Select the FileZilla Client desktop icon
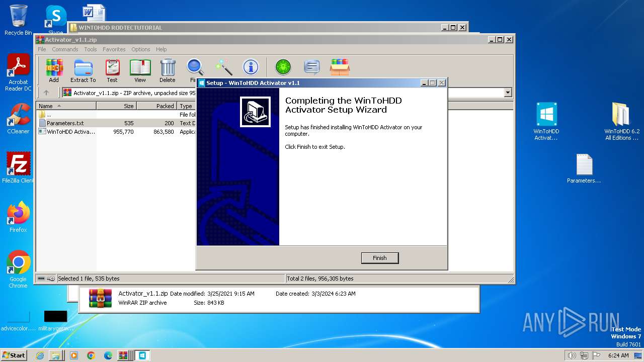 tap(18, 167)
